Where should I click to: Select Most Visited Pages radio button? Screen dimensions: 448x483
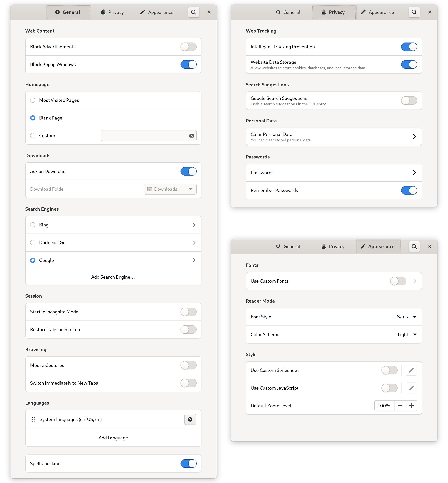pos(33,100)
